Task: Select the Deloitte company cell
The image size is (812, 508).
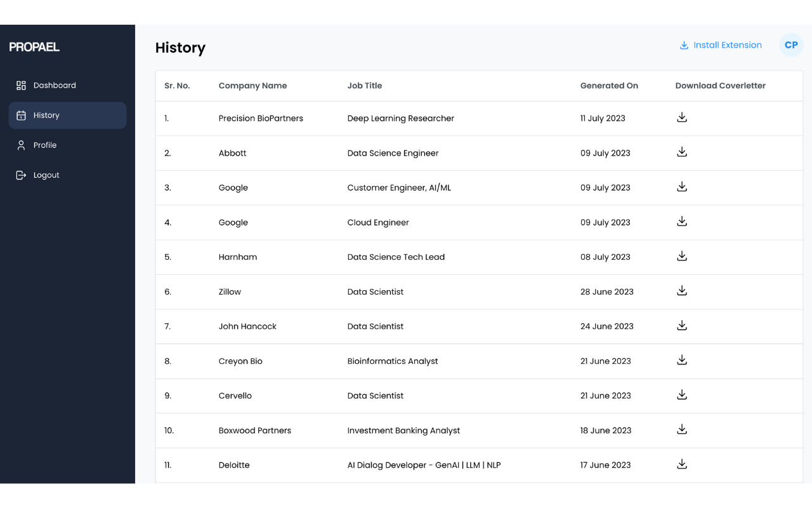Action: click(x=234, y=465)
